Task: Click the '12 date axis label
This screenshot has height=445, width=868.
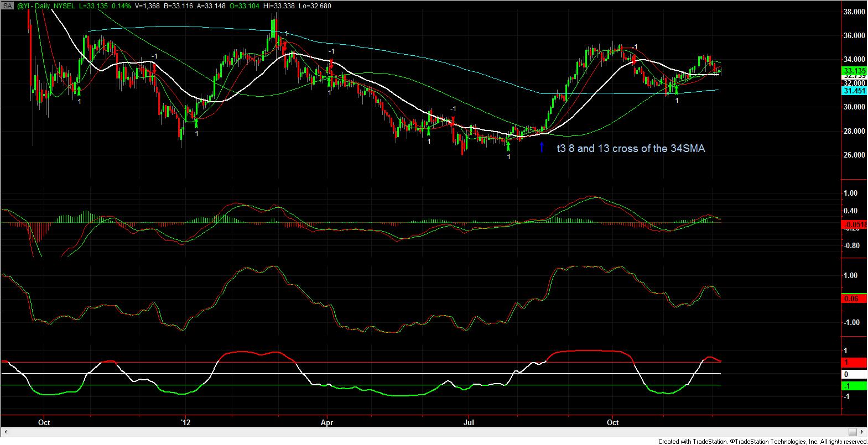Action: pos(186,422)
